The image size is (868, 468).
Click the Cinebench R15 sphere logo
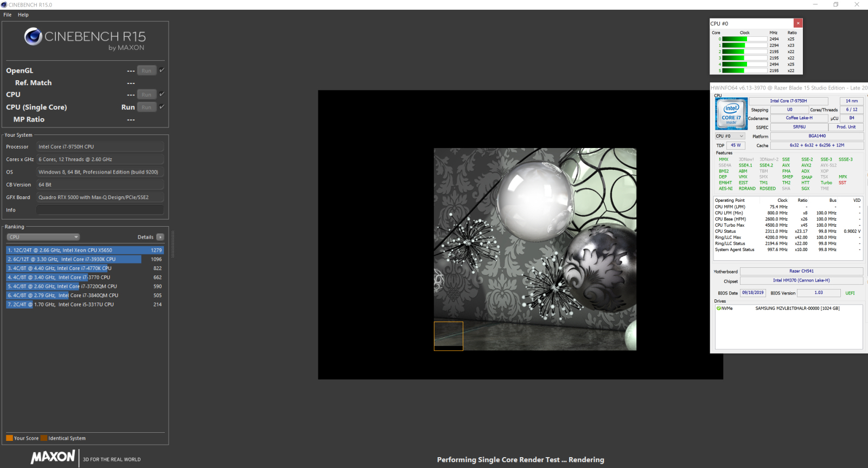point(33,36)
